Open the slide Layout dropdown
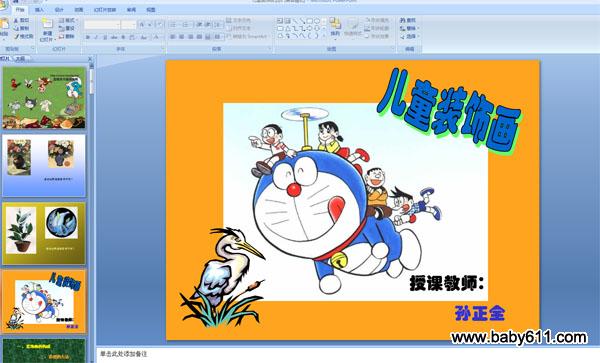The image size is (600, 363). click(x=67, y=20)
